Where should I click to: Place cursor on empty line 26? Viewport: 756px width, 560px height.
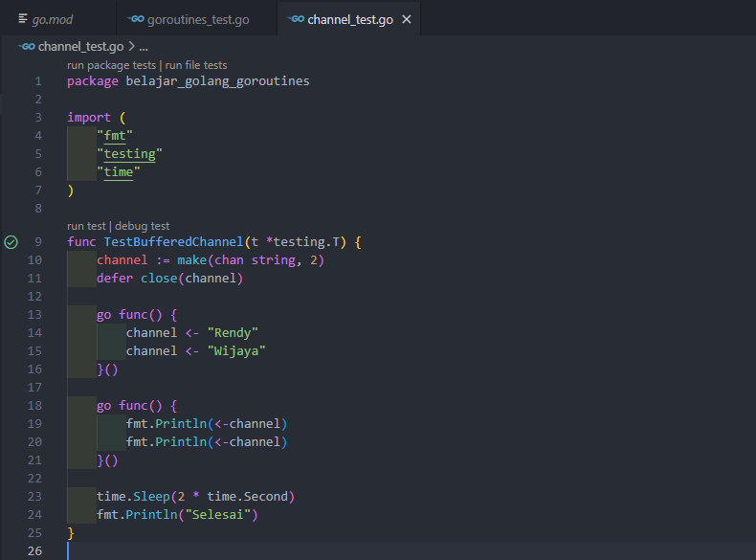pos(410,550)
